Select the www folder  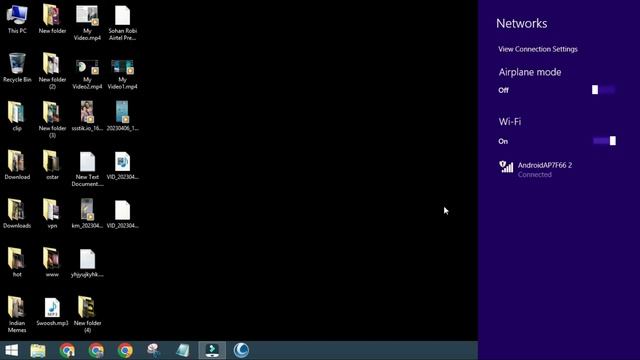click(x=52, y=262)
